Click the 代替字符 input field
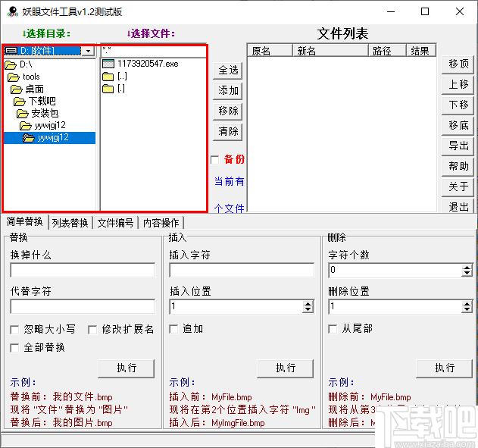Image resolution: width=478 pixels, height=448 pixels. click(83, 307)
